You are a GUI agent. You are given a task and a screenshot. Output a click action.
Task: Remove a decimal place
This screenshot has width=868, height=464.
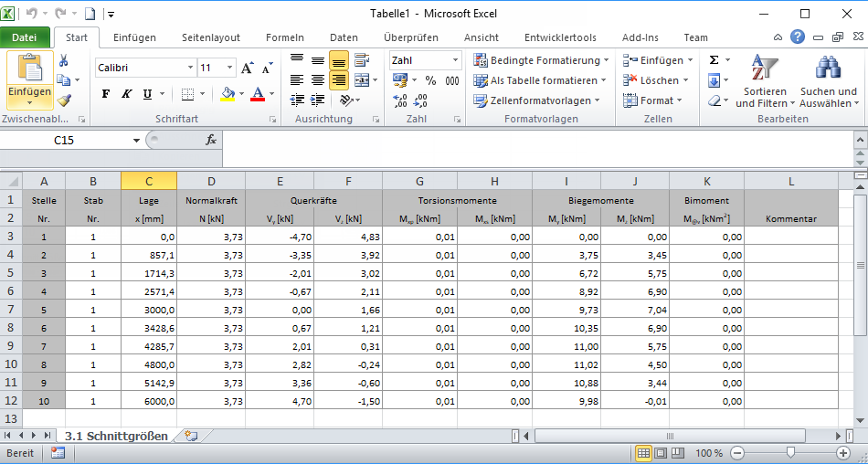coord(419,100)
